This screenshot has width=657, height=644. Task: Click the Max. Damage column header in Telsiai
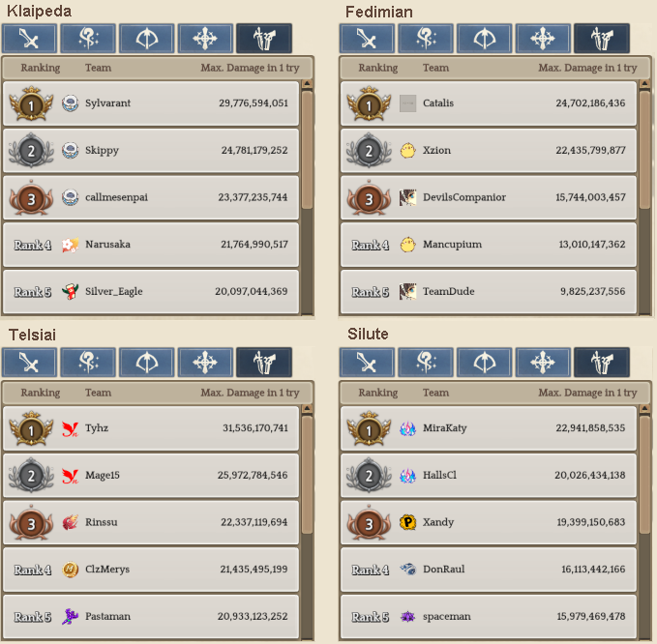[x=250, y=393]
